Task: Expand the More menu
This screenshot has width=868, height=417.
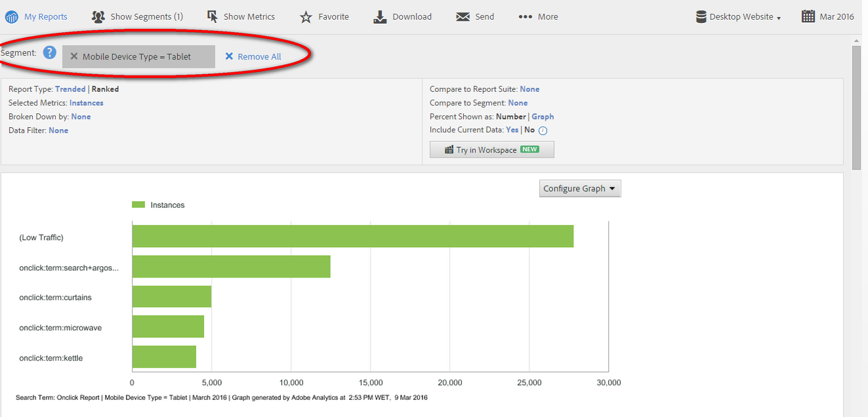Action: click(x=538, y=16)
